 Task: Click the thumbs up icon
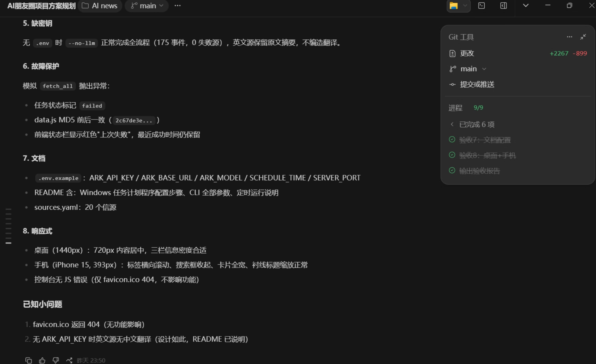pos(42,360)
